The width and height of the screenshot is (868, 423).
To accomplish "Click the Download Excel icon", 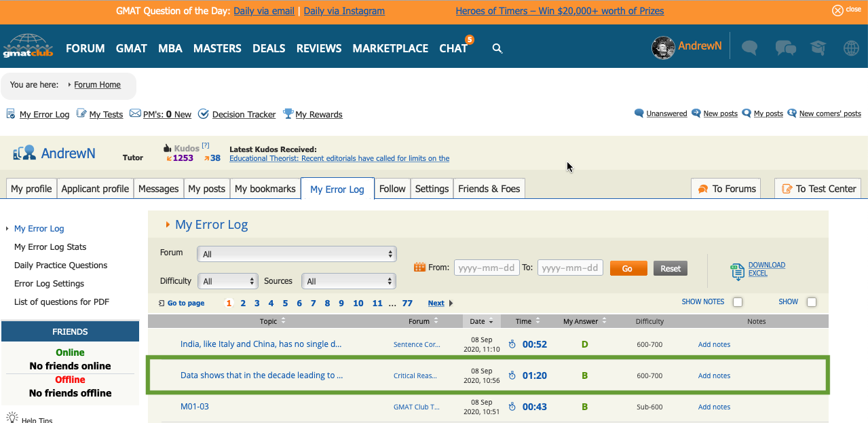I will click(x=737, y=270).
